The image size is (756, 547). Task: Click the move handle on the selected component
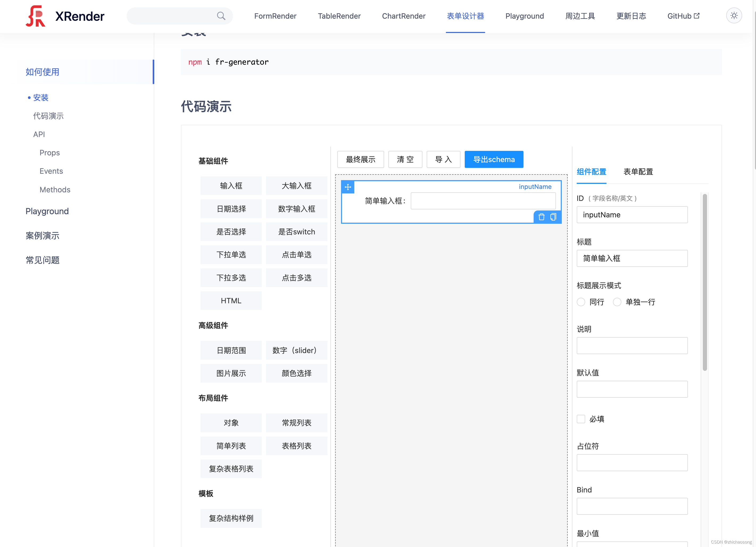[x=348, y=187]
